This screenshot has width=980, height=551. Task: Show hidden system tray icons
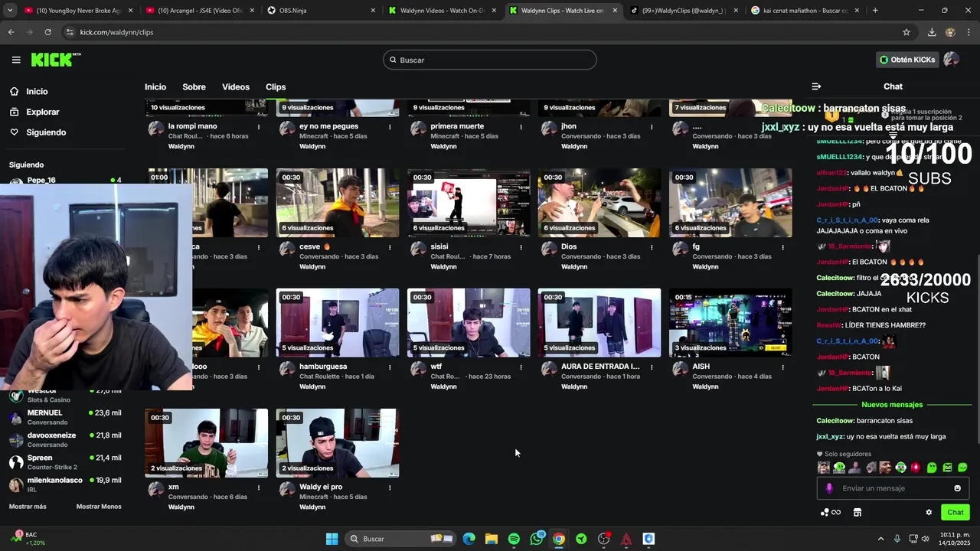(x=880, y=539)
